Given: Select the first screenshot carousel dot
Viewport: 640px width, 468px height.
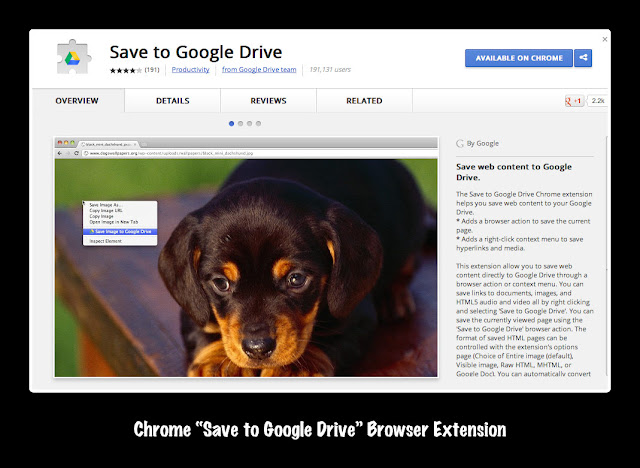Looking at the screenshot, I should point(231,124).
